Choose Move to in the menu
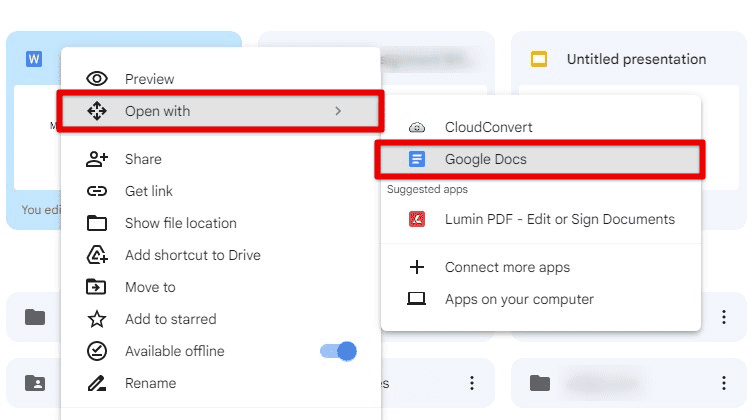Screen dimensions: 755x420 point(221,287)
